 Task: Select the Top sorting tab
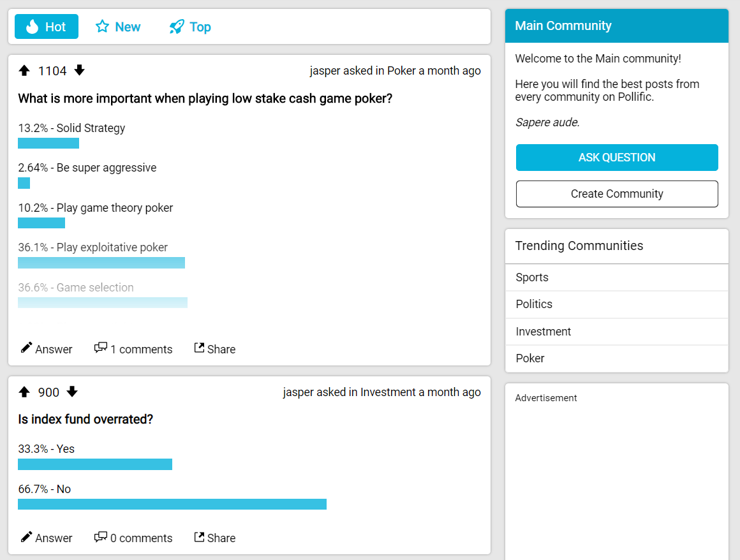(190, 27)
